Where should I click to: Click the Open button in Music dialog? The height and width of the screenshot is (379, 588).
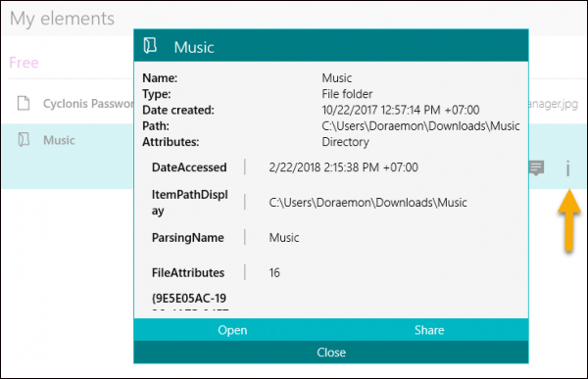coord(232,330)
